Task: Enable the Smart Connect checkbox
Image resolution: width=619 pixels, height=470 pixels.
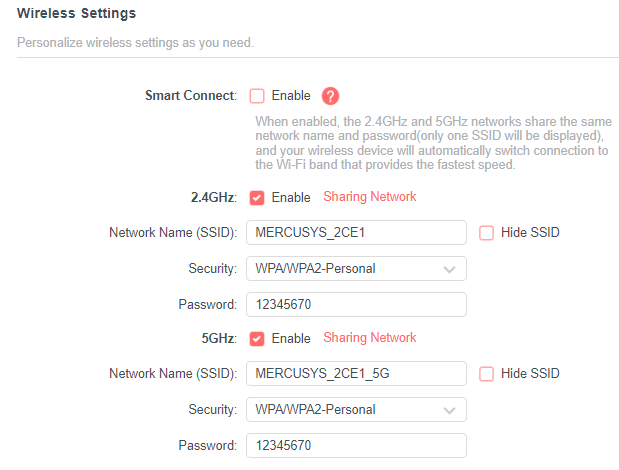Action: click(257, 96)
